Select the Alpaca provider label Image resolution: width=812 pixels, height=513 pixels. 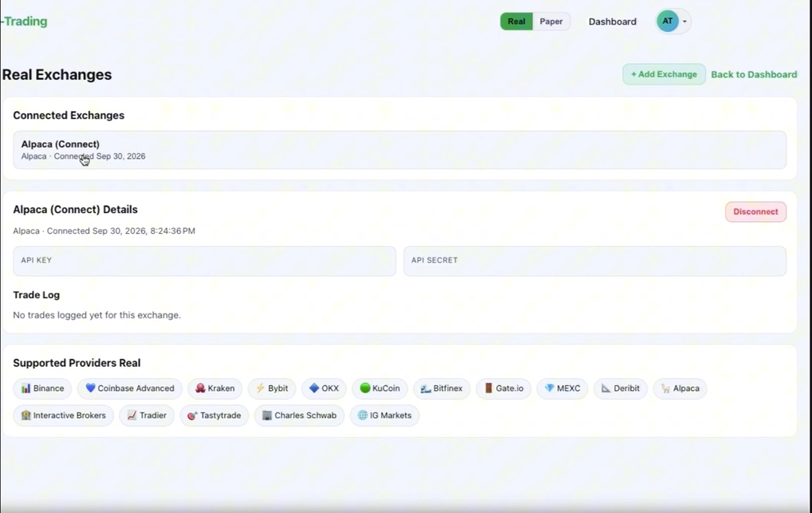pyautogui.click(x=686, y=388)
